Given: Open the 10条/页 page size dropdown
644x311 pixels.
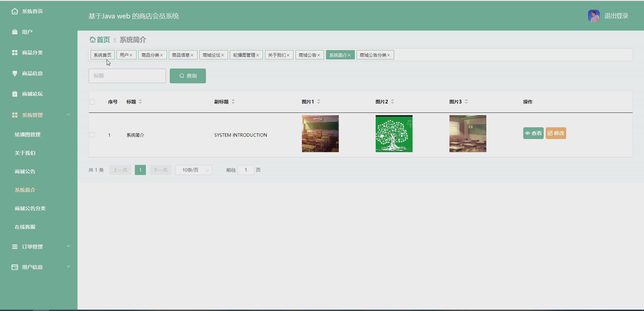Looking at the screenshot, I should [193, 170].
